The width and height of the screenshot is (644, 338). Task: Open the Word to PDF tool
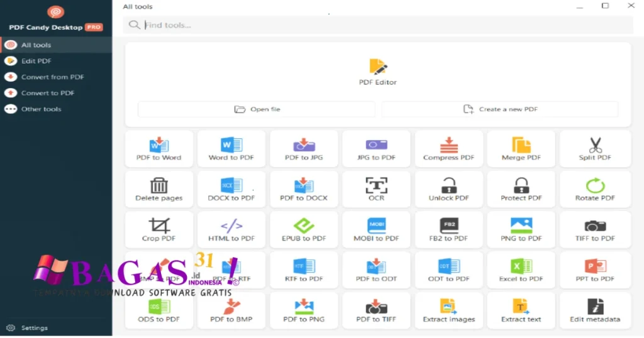(231, 149)
